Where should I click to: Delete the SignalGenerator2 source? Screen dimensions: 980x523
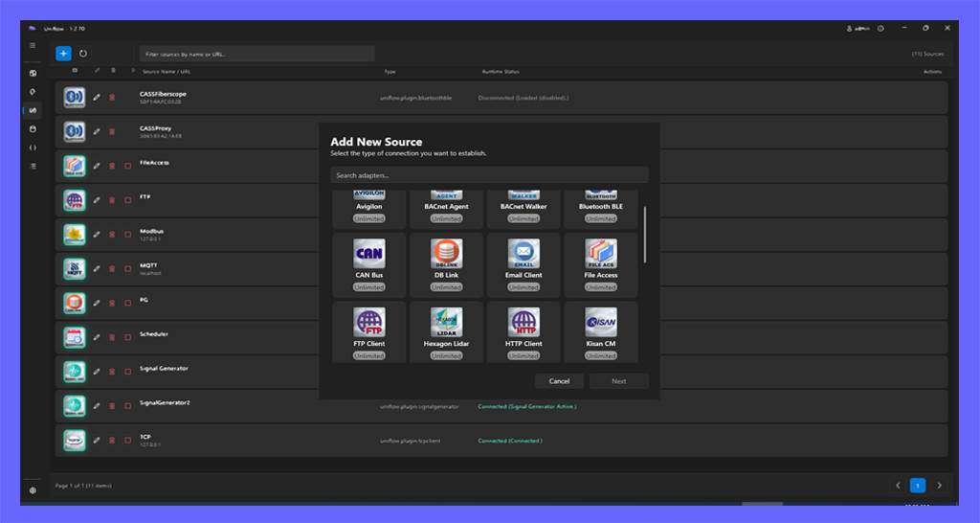[x=112, y=406]
